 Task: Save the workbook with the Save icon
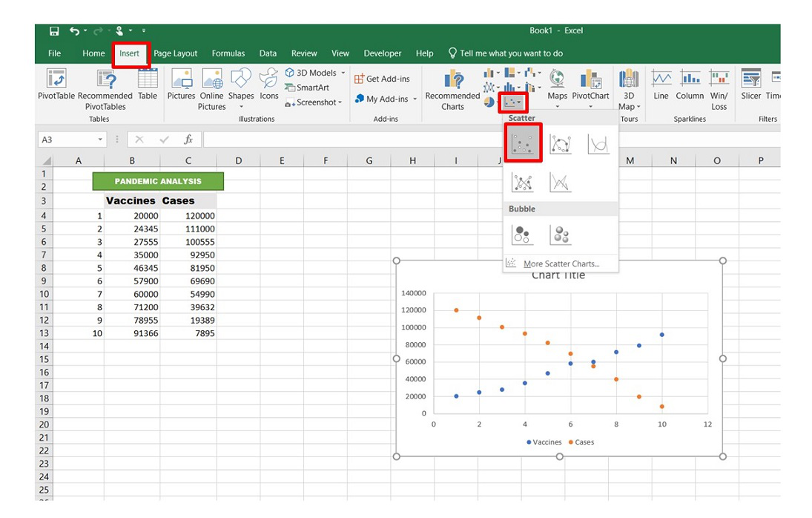[54, 31]
